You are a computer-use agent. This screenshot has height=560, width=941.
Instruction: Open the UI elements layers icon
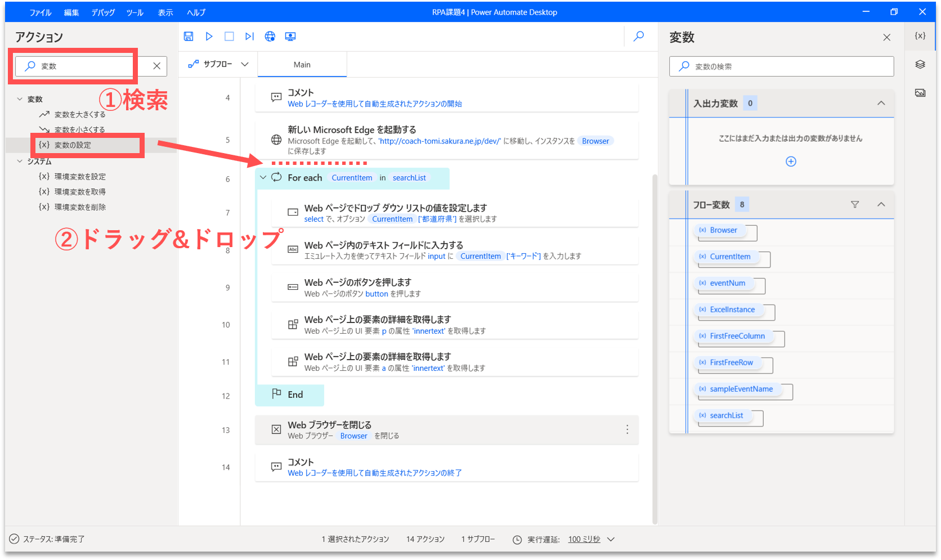point(920,65)
